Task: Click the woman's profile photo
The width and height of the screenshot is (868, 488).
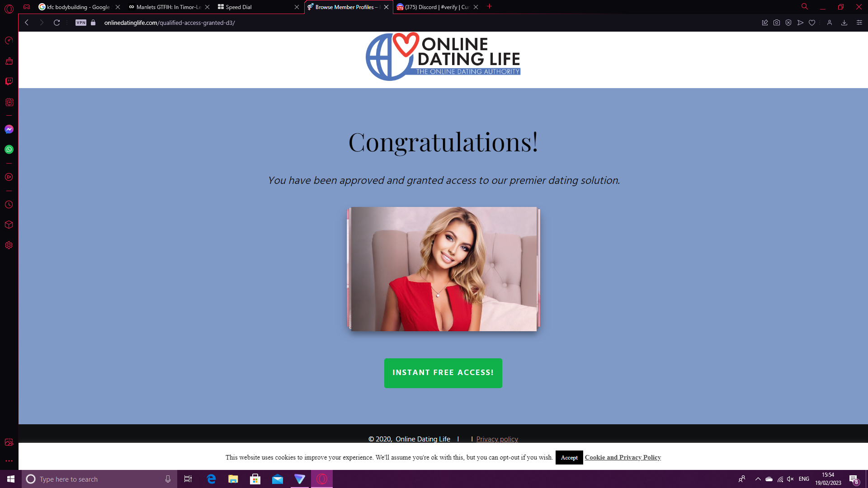Action: coord(444,269)
